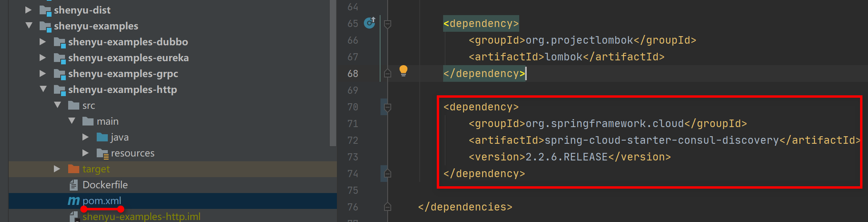Click the Maven icon beside pom.xml
The height and width of the screenshot is (222, 868).
(74, 201)
